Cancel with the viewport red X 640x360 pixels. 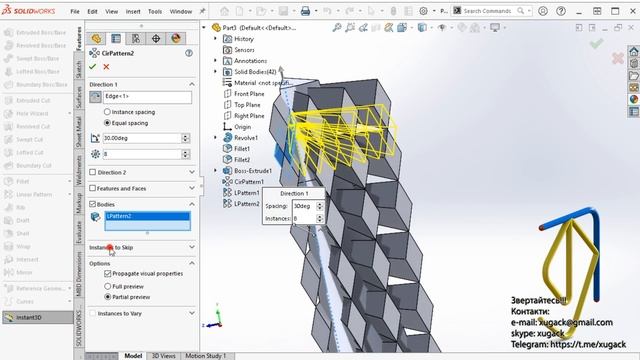click(x=618, y=59)
